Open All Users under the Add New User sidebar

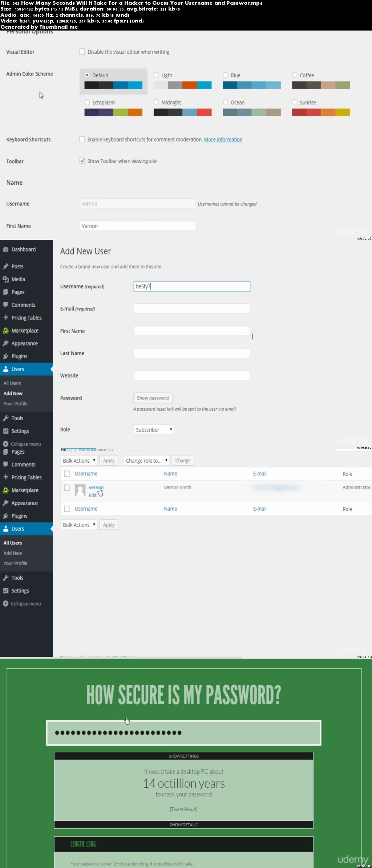(12, 383)
